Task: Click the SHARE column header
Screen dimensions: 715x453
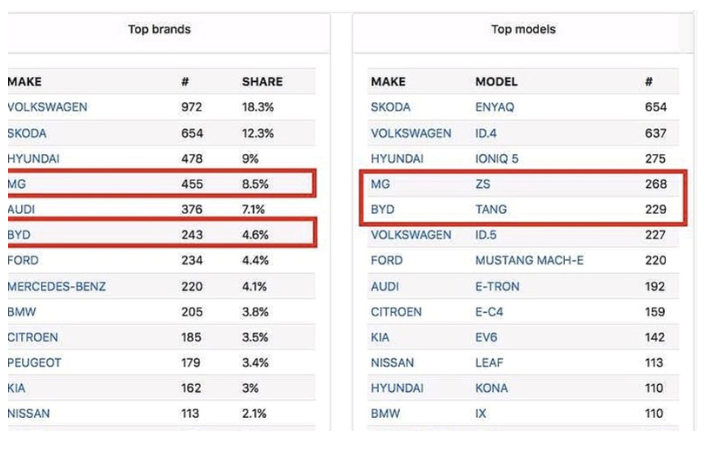Action: tap(262, 82)
